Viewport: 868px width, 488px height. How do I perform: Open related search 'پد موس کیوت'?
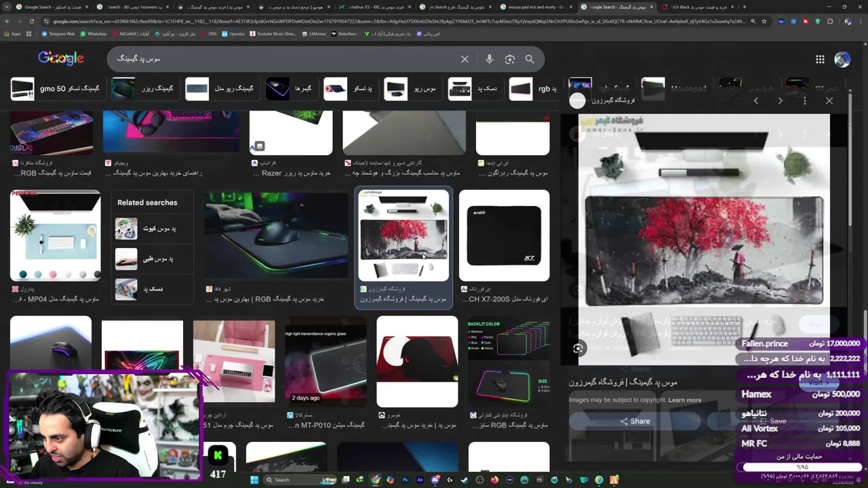[152, 229]
